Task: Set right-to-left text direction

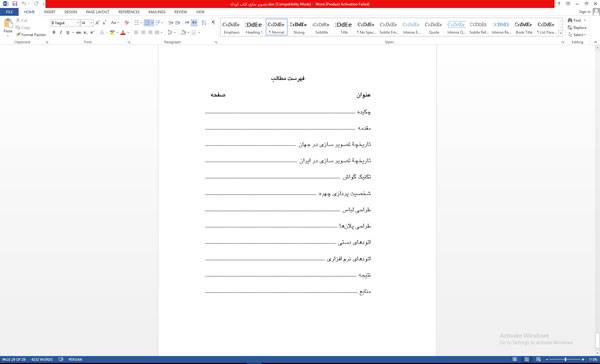Action: click(194, 23)
